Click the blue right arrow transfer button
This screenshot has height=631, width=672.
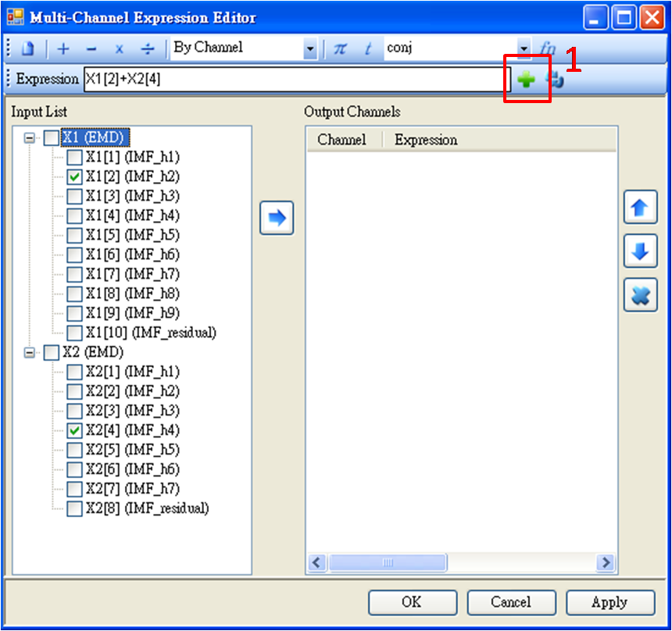click(277, 218)
